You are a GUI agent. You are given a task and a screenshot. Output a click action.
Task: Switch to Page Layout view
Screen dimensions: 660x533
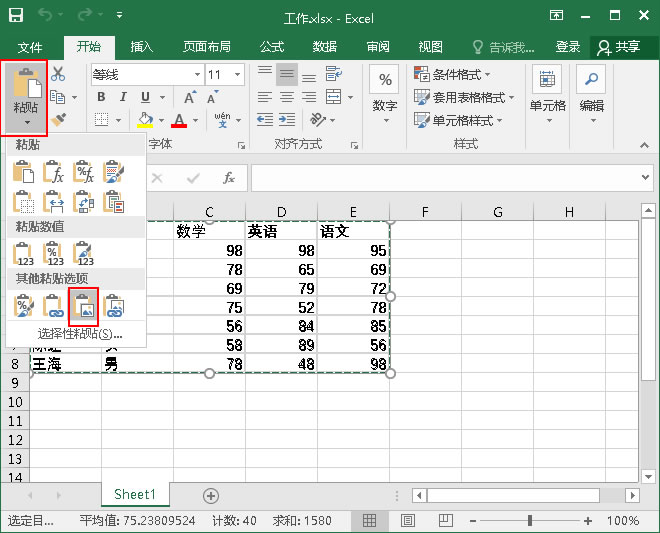pos(407,521)
